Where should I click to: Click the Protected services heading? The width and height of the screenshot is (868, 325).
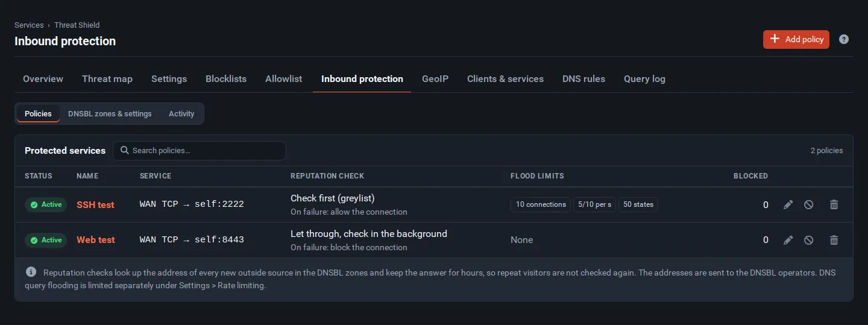point(65,151)
